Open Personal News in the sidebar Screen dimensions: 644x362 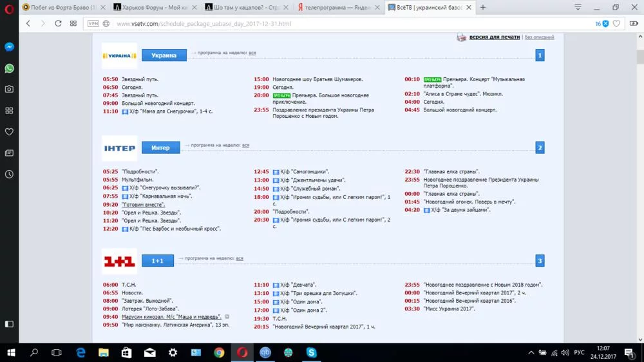tap(9, 153)
